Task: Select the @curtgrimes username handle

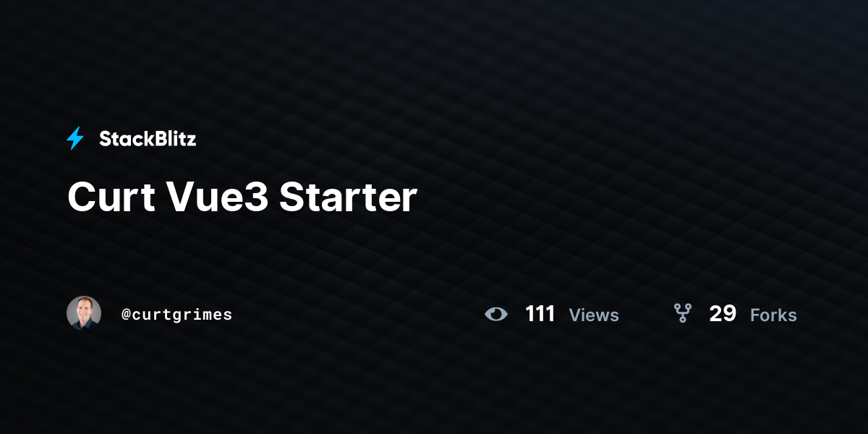Action: 177,315
